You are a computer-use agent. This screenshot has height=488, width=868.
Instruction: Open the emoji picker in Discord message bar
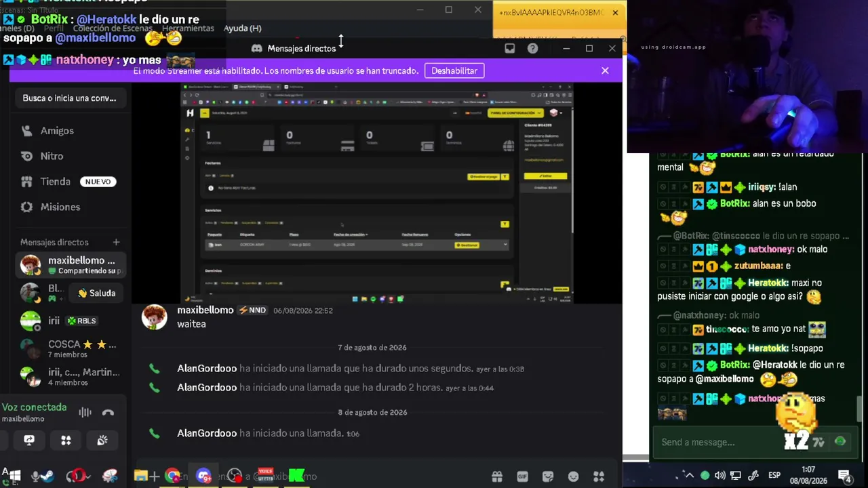pos(573,476)
